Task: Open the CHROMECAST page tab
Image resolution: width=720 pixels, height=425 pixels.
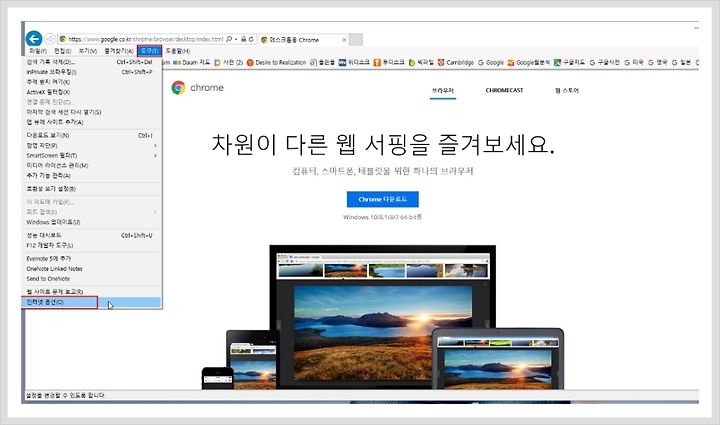Action: click(504, 90)
